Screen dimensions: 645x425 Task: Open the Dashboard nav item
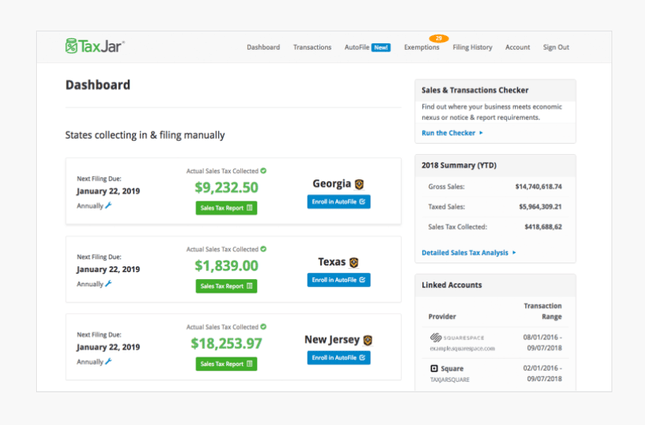coord(263,47)
